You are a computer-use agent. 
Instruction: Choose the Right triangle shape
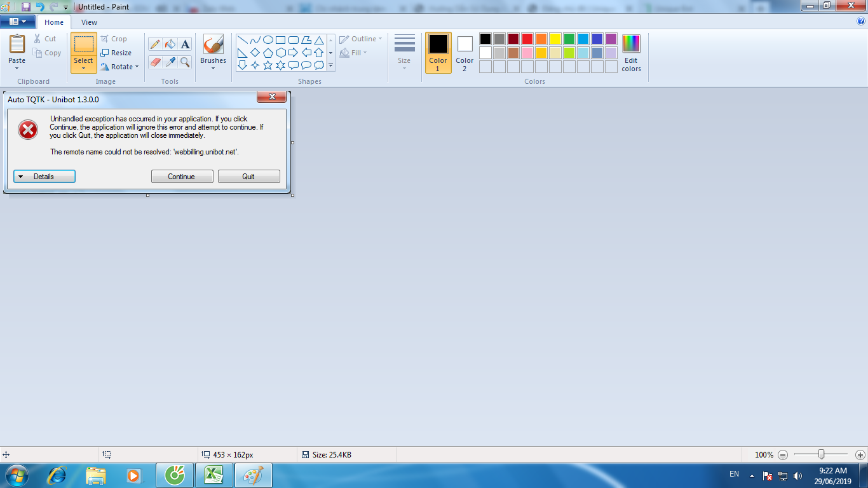pos(242,53)
